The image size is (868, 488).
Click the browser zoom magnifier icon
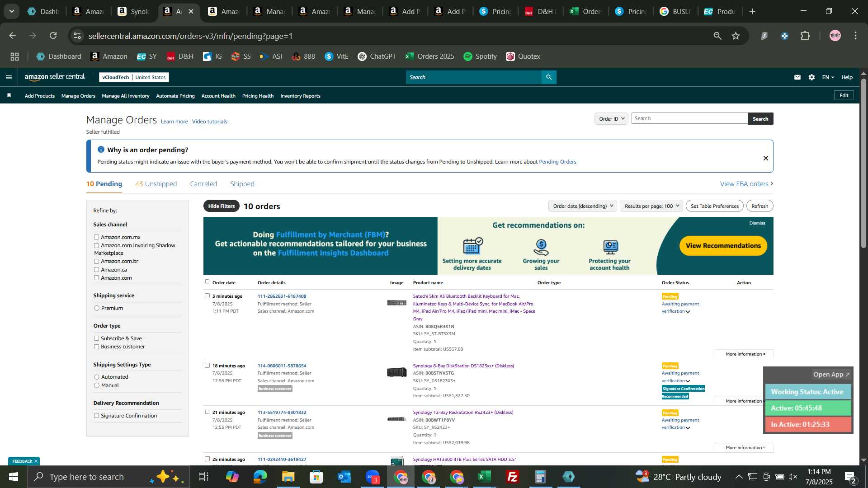click(717, 36)
